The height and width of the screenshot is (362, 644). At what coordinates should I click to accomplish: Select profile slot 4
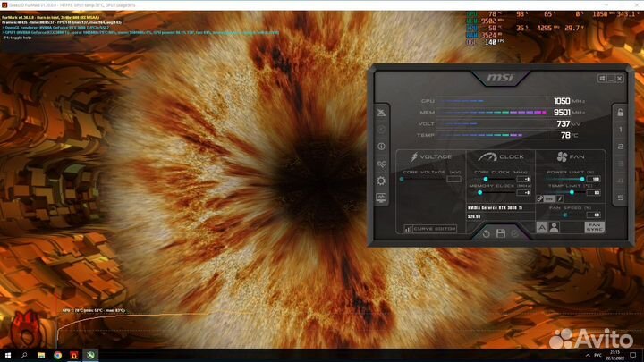pyautogui.click(x=620, y=181)
